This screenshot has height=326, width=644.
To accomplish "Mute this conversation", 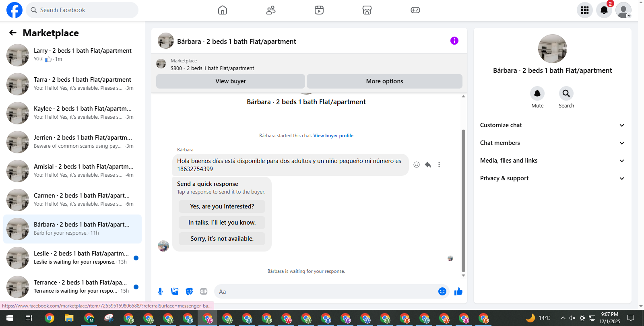I will coord(537,93).
